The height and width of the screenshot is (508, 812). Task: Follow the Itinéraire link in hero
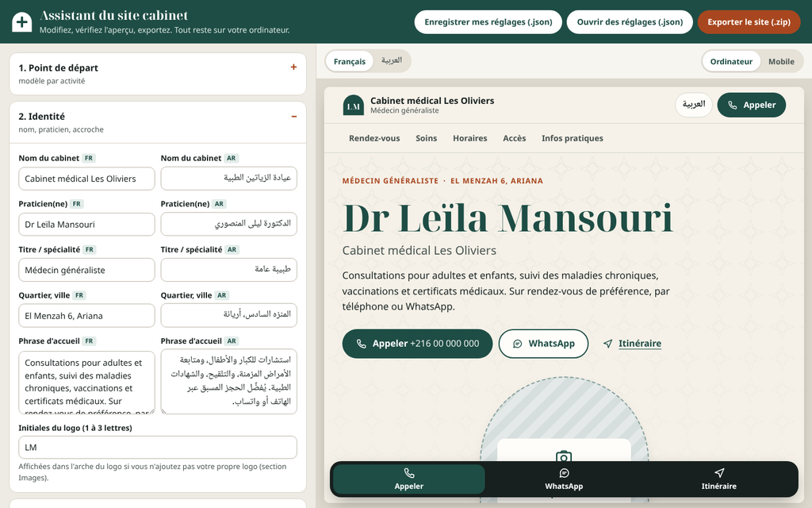click(x=640, y=344)
